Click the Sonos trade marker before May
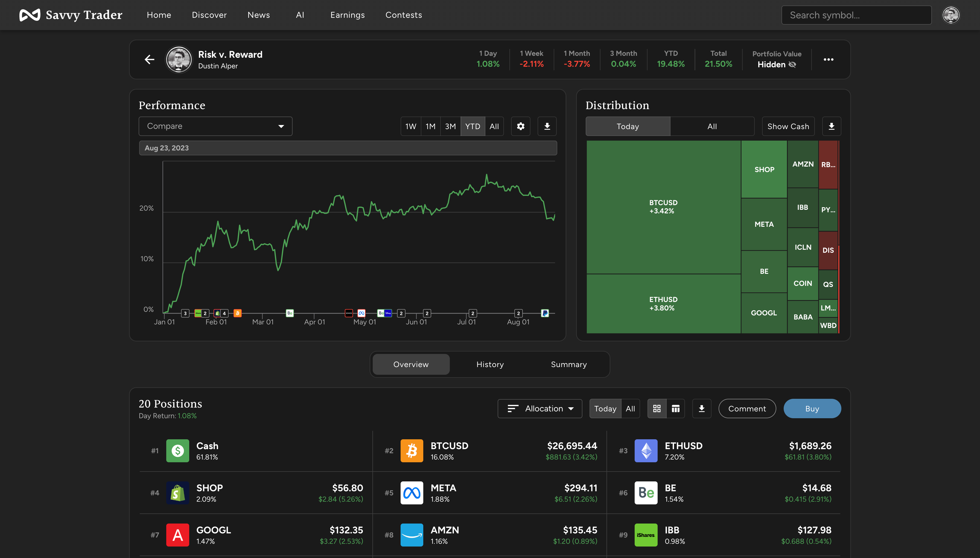Viewport: 980px width, 558px height. [x=349, y=313]
